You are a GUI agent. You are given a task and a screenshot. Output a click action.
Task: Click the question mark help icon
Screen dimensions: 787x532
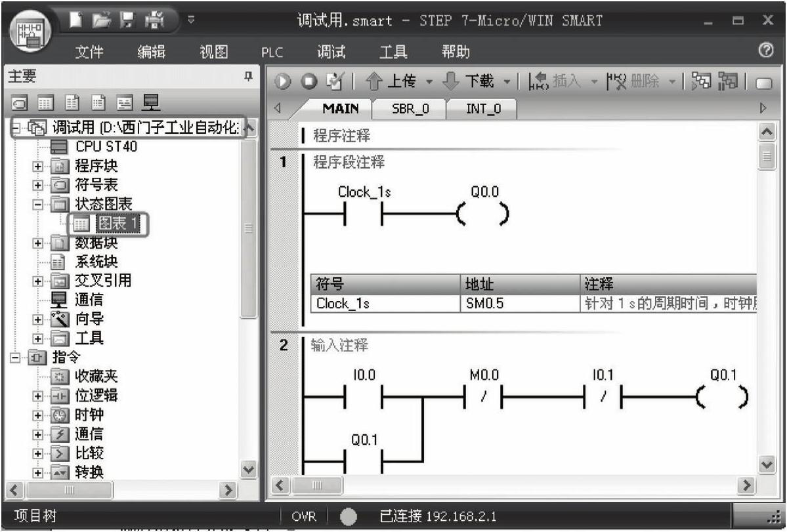click(x=766, y=51)
